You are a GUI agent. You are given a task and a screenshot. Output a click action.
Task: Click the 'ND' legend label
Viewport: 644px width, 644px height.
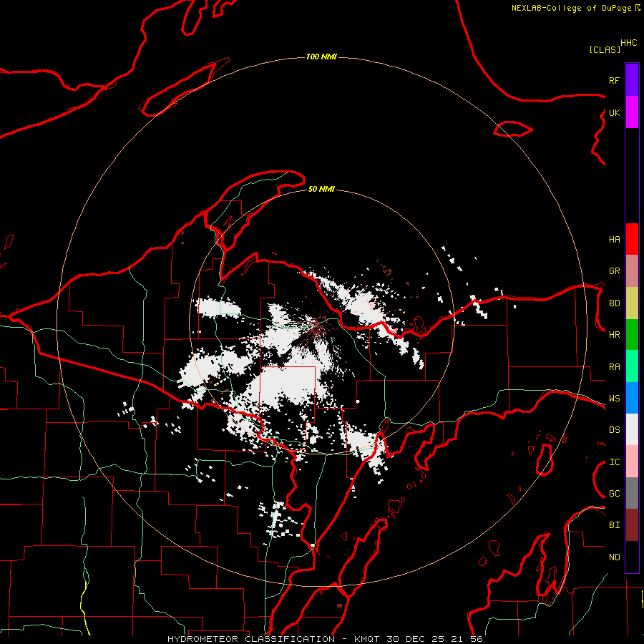click(x=614, y=557)
